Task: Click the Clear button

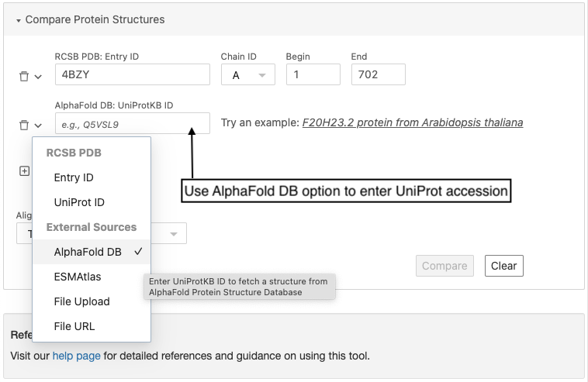Action: pyautogui.click(x=504, y=266)
